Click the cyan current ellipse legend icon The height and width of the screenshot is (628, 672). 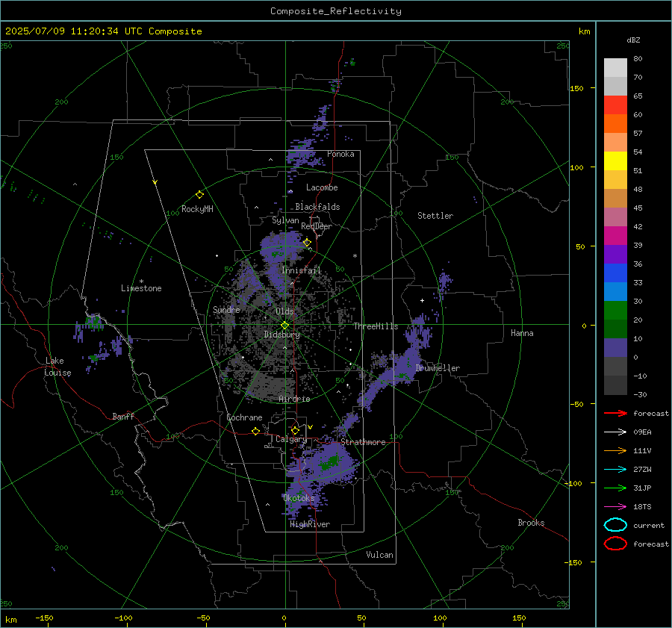click(615, 525)
